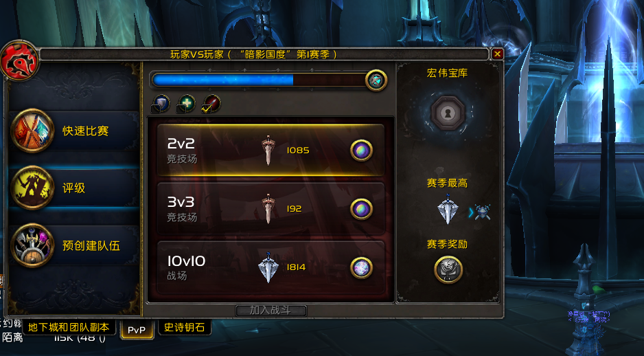Select the 10v10 battleground bracket row
The height and width of the screenshot is (356, 644).
coord(271,267)
